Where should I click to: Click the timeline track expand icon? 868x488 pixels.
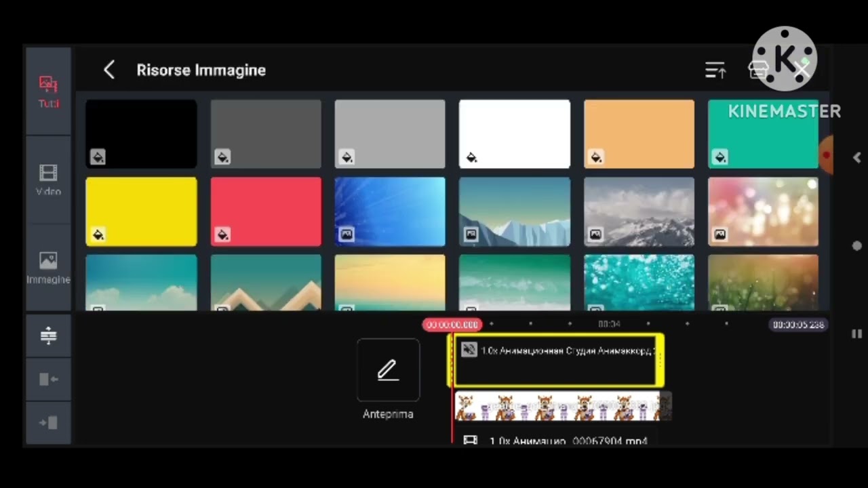48,335
